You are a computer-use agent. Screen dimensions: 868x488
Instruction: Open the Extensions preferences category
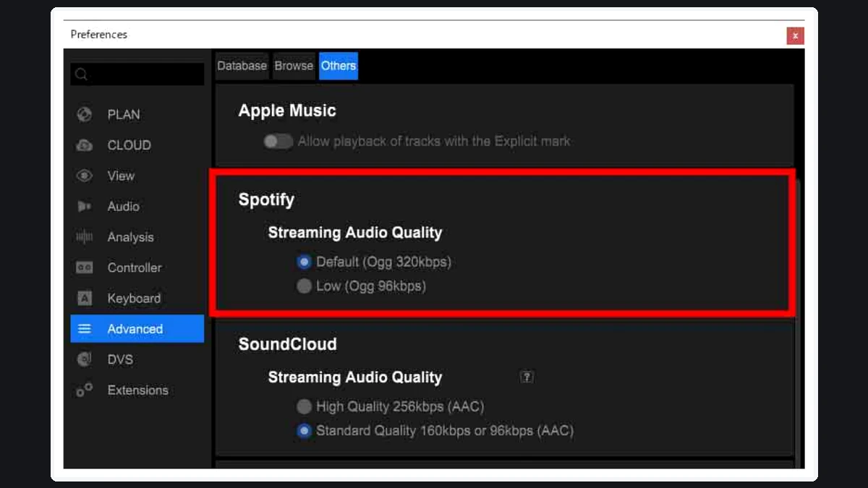tap(137, 390)
